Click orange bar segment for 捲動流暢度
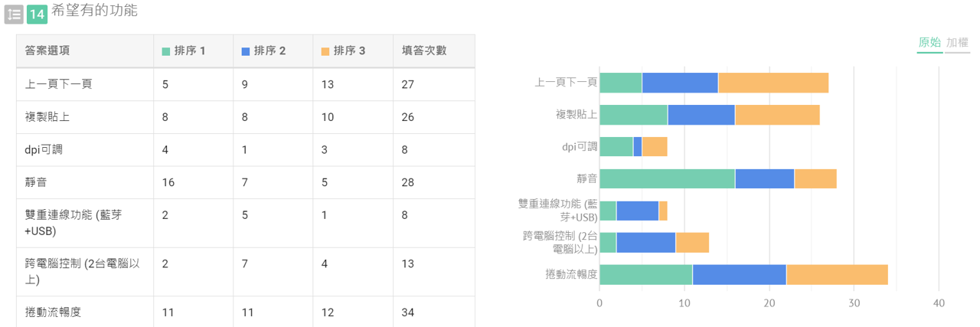The width and height of the screenshot is (980, 327). (836, 274)
